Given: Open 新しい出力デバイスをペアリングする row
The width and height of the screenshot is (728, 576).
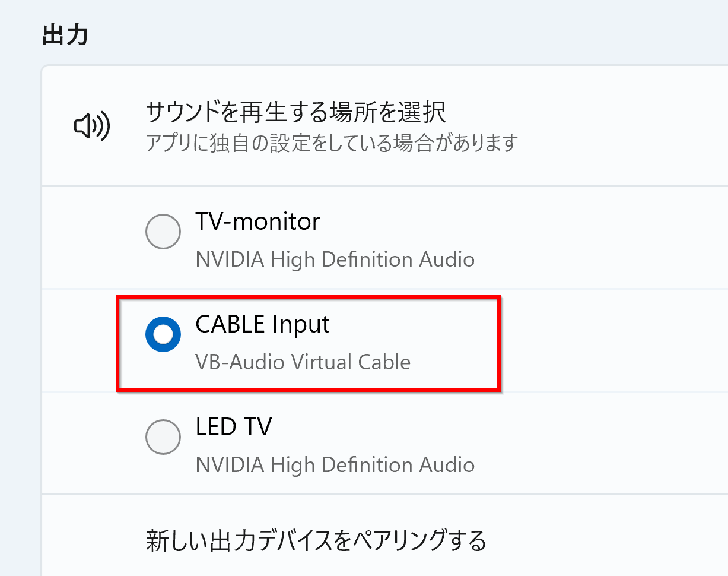Looking at the screenshot, I should (x=385, y=540).
